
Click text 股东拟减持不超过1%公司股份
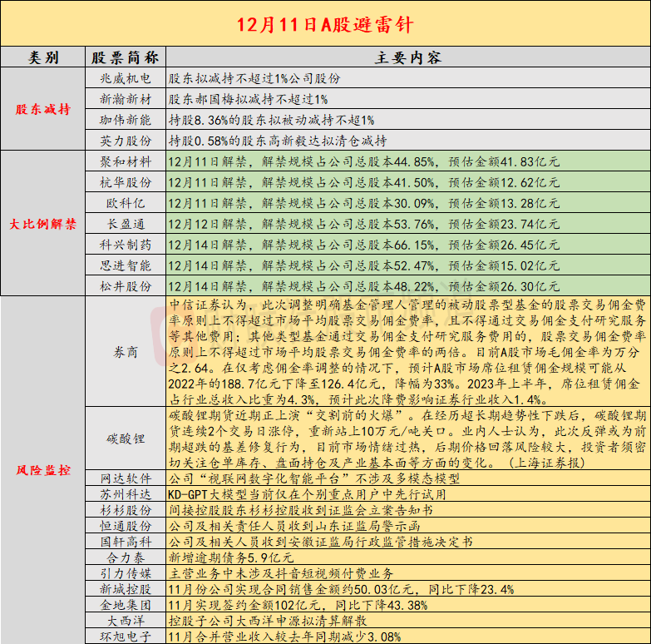click(254, 78)
